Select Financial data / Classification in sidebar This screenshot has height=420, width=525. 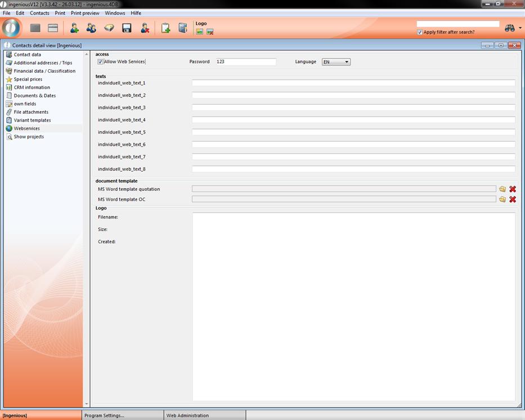pos(44,71)
